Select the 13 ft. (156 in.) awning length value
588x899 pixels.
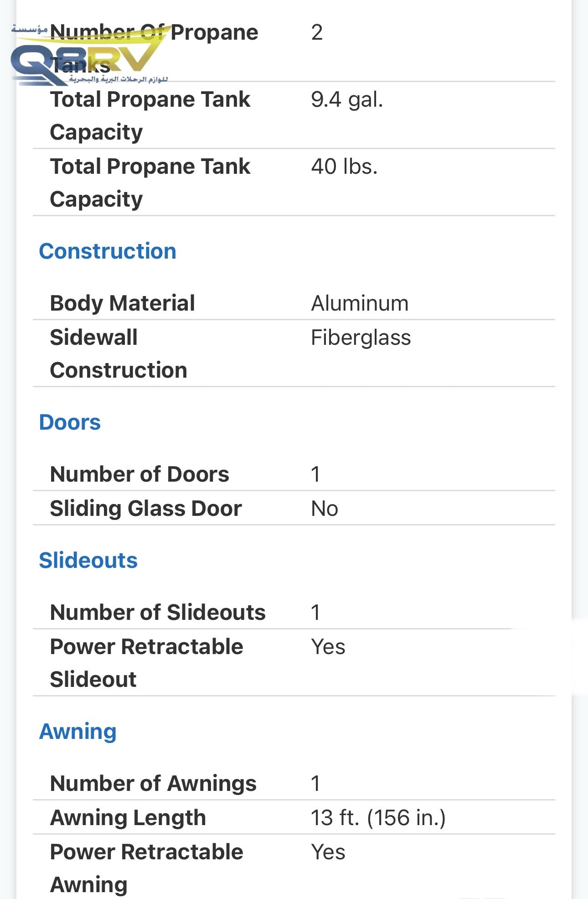click(x=378, y=818)
